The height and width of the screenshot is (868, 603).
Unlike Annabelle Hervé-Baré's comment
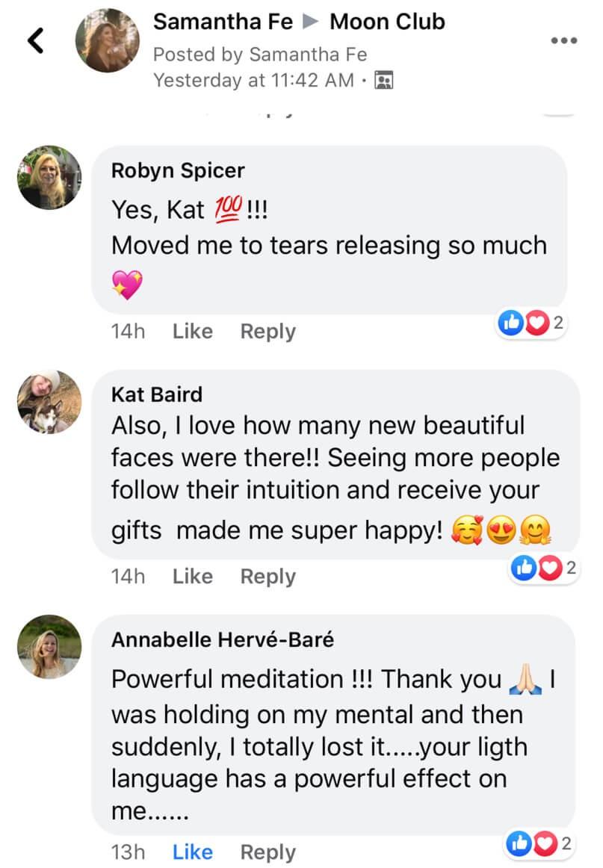click(x=192, y=852)
